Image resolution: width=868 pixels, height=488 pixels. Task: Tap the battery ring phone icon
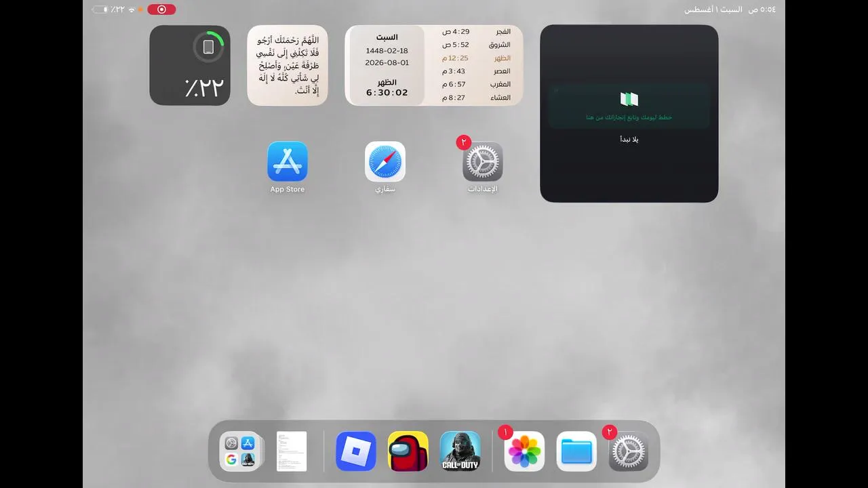pyautogui.click(x=209, y=47)
